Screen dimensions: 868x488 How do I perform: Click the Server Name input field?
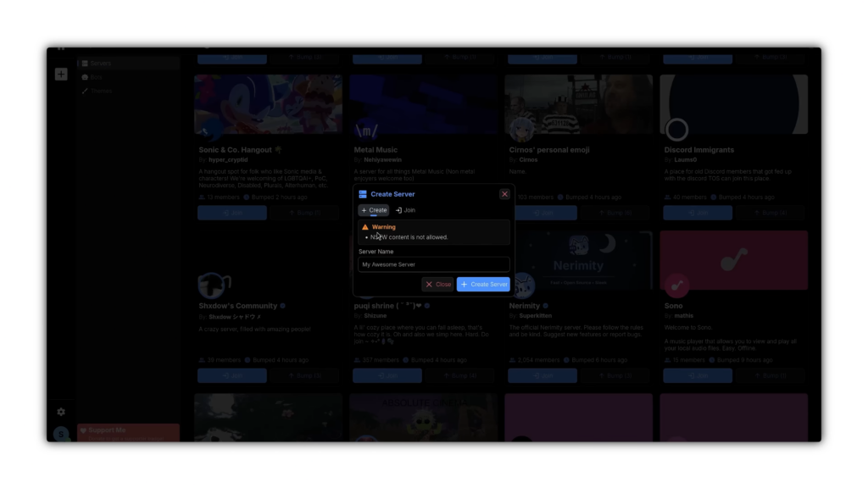coord(433,264)
